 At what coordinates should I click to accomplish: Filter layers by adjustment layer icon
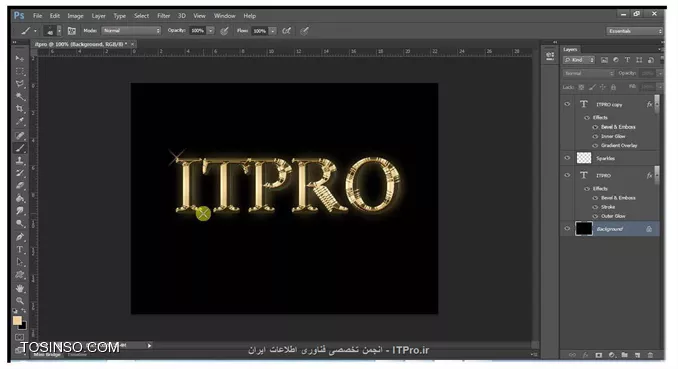pos(616,60)
